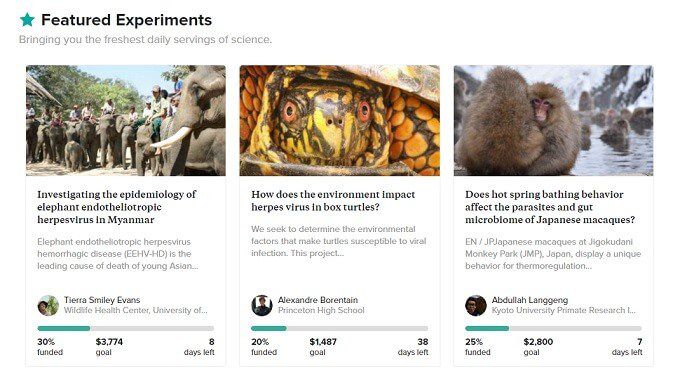Click the Tierra Smiley Evans name link
Screen dimensions: 680x381
coord(102,300)
